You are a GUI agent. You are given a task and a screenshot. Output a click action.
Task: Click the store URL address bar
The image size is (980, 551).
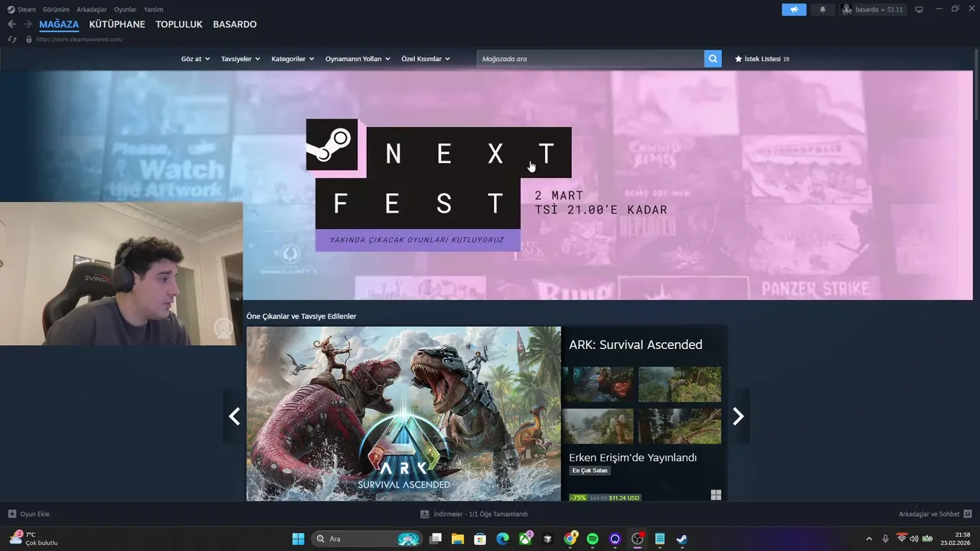point(79,39)
